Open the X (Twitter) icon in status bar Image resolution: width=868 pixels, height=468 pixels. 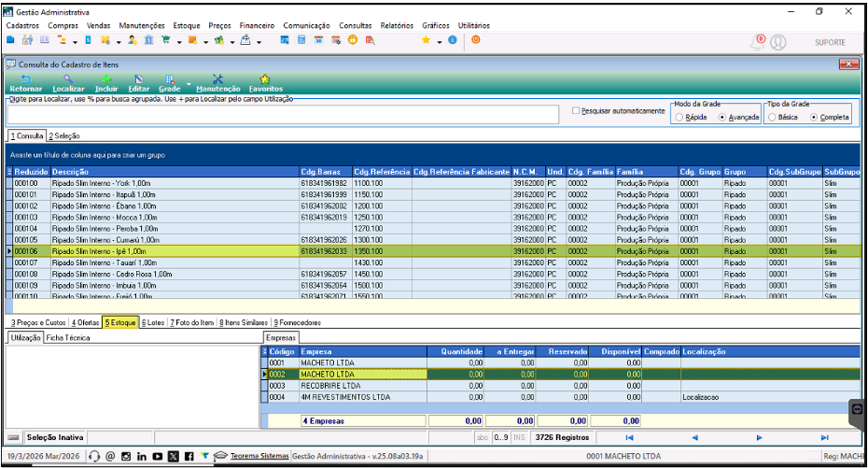pos(174,457)
